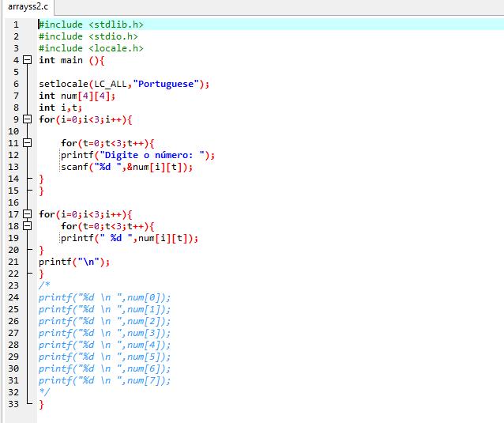Collapse the for loop fold at line 9
The width and height of the screenshot is (504, 423).
pyautogui.click(x=28, y=119)
